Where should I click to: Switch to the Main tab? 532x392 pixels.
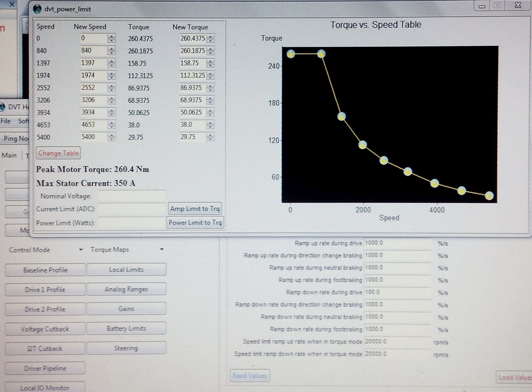coord(9,155)
